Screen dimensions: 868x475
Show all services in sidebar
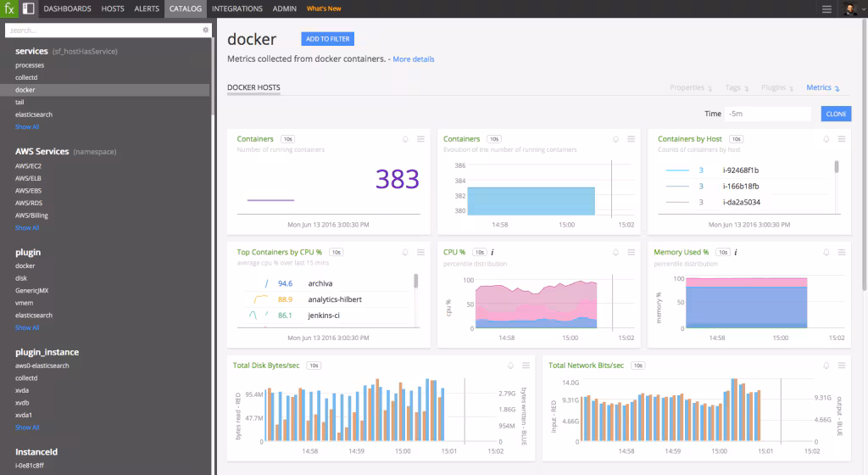pos(27,126)
